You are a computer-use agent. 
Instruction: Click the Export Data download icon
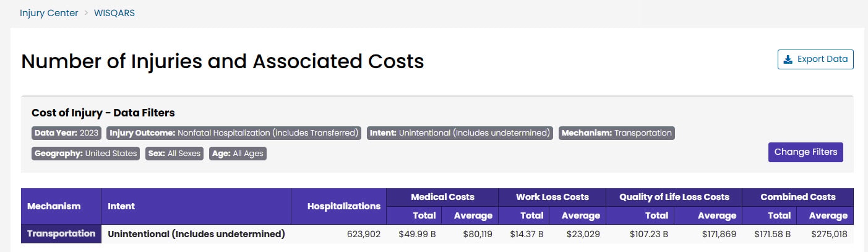(x=788, y=59)
